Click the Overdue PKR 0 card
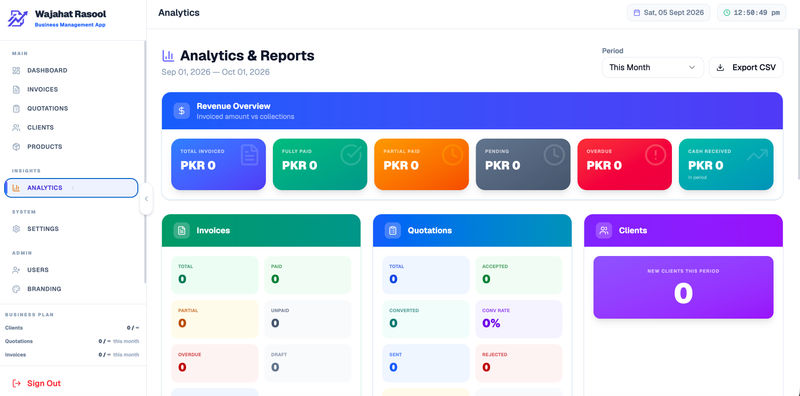Viewport: 800px width, 396px height. tap(624, 164)
